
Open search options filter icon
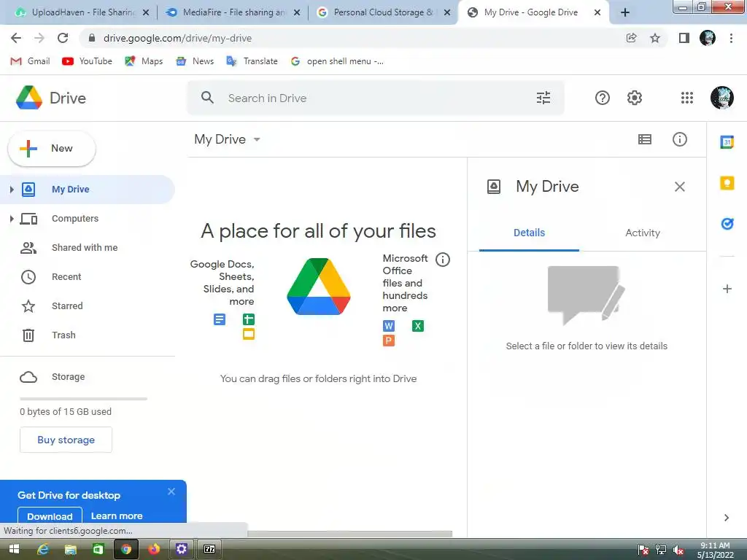[543, 98]
